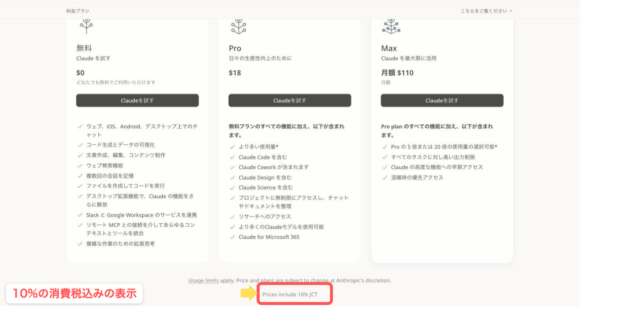Click the すべてのタスクに対し高い出力制限 feature row
Image resolution: width=644 pixels, height=313 pixels.
coord(429,157)
